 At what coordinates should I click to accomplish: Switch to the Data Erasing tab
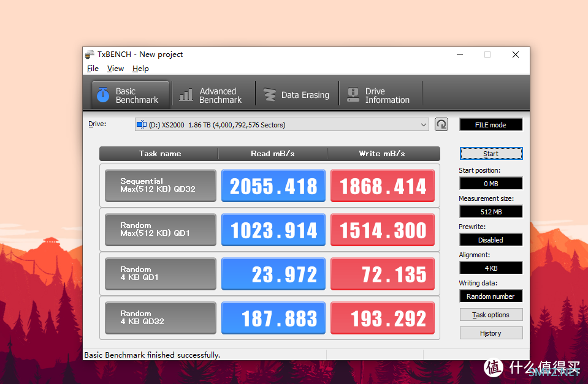pyautogui.click(x=297, y=95)
